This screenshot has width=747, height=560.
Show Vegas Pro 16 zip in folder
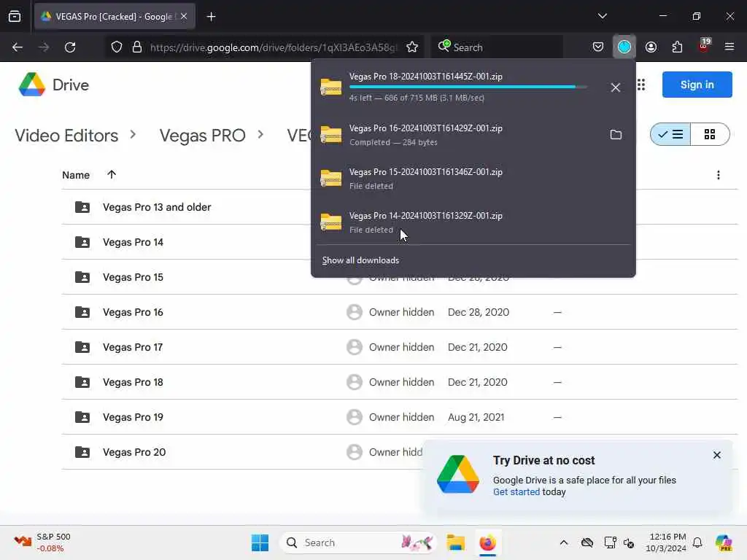pyautogui.click(x=616, y=135)
